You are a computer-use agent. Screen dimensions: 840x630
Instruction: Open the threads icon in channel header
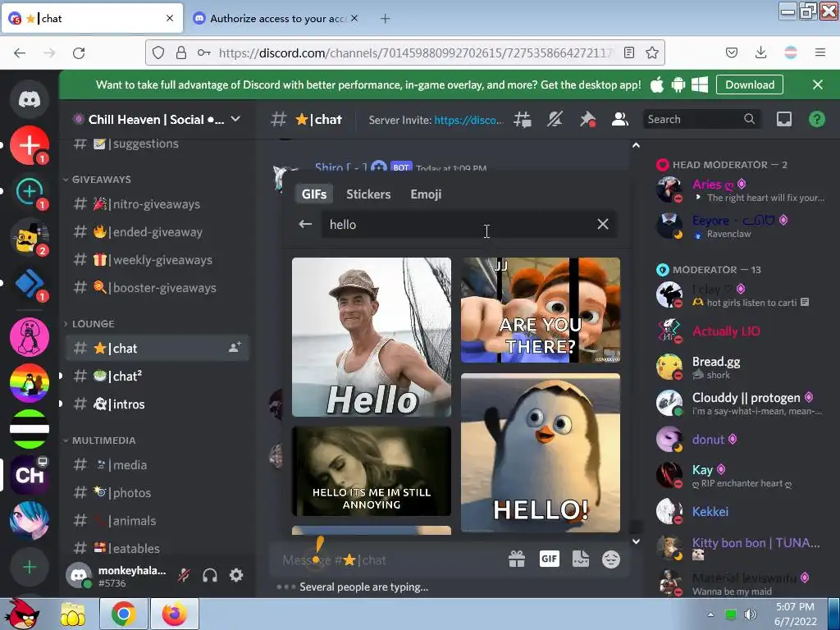coord(523,120)
